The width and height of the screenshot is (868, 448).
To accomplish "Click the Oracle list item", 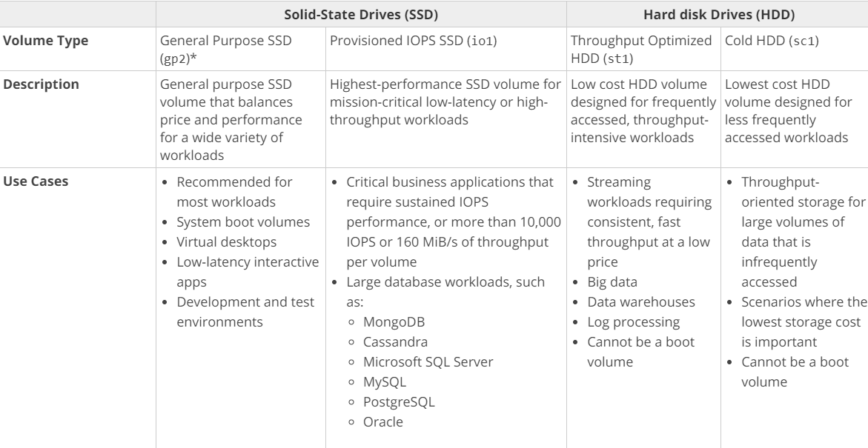I will 383,421.
